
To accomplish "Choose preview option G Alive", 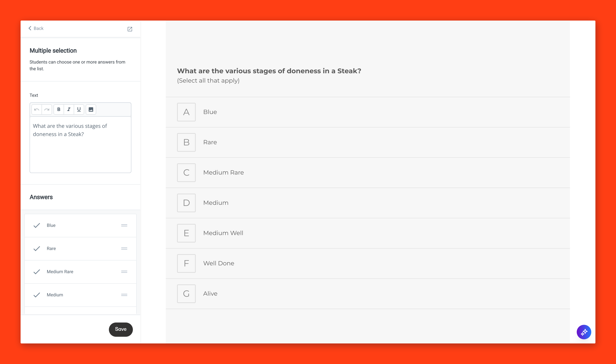I will coord(186,294).
